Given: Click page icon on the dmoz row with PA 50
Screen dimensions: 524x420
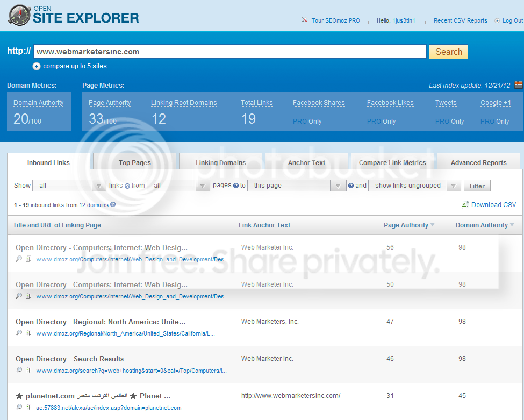Looking at the screenshot, I should point(28,296).
